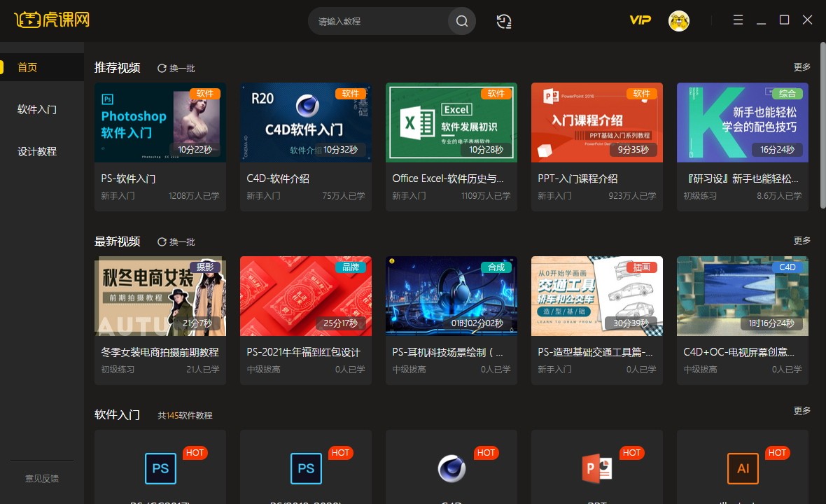Open the VIP membership icon
Viewport: 826px width, 504px height.
tap(640, 20)
